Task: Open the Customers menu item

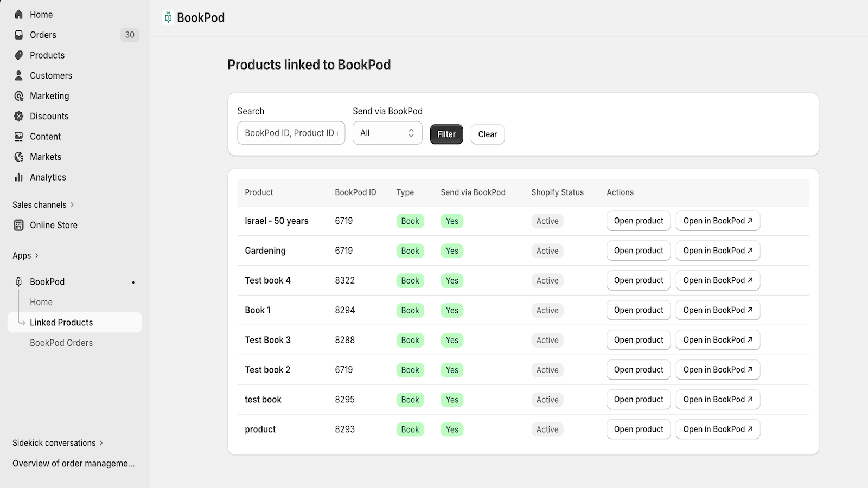Action: coord(51,75)
